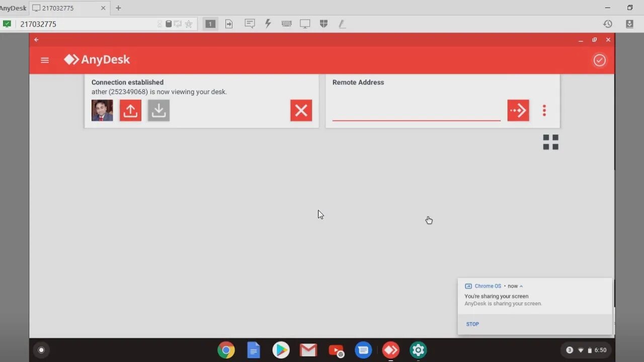Open a new tab with the plus button
This screenshot has height=362, width=644.
pos(118,8)
